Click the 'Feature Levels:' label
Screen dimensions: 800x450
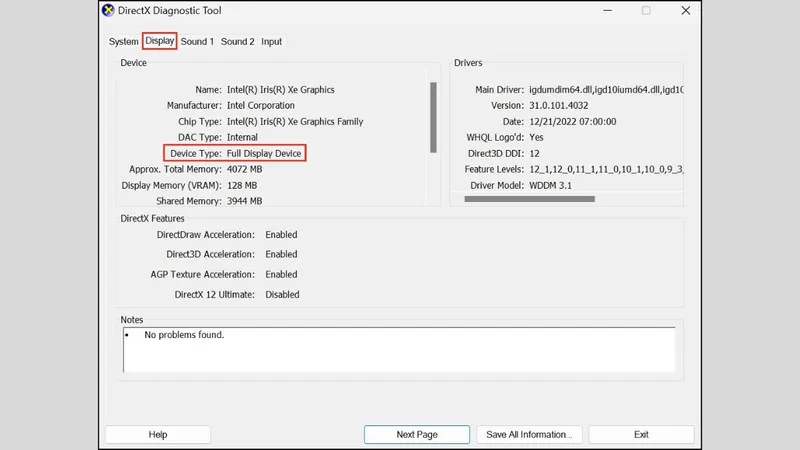pos(494,169)
